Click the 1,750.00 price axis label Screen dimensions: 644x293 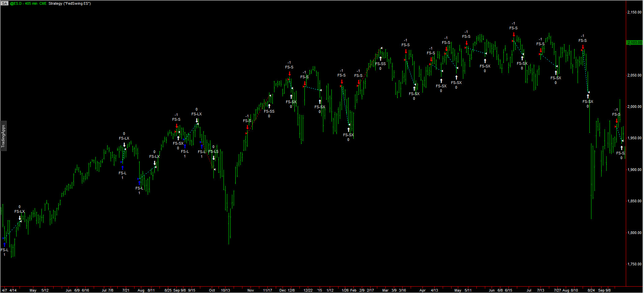[634, 264]
